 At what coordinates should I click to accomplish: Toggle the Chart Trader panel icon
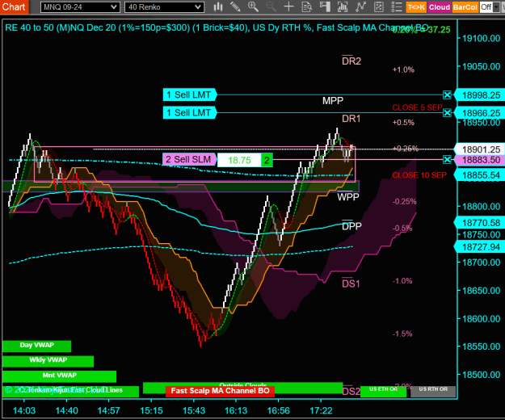pyautogui.click(x=325, y=6)
